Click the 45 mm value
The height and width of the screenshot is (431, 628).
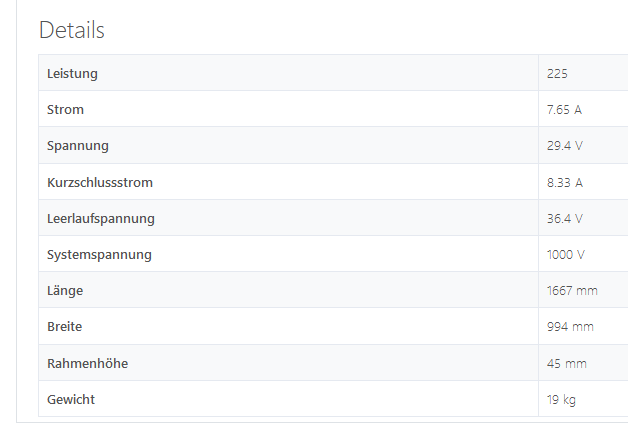pyautogui.click(x=567, y=363)
